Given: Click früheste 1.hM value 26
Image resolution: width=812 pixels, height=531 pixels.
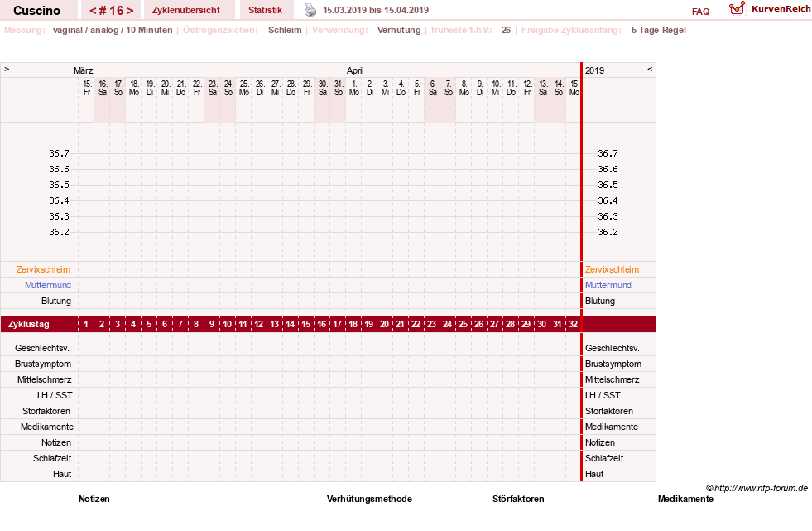Looking at the screenshot, I should click(x=506, y=30).
